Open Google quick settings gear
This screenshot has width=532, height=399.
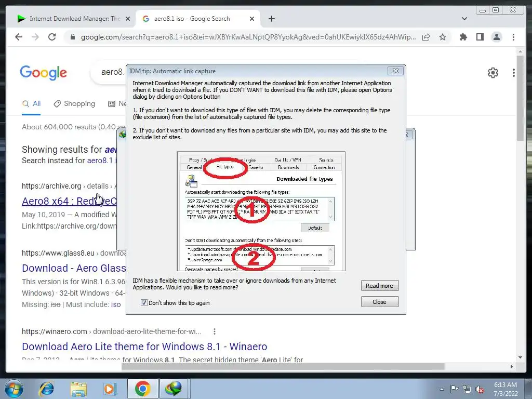pos(493,73)
